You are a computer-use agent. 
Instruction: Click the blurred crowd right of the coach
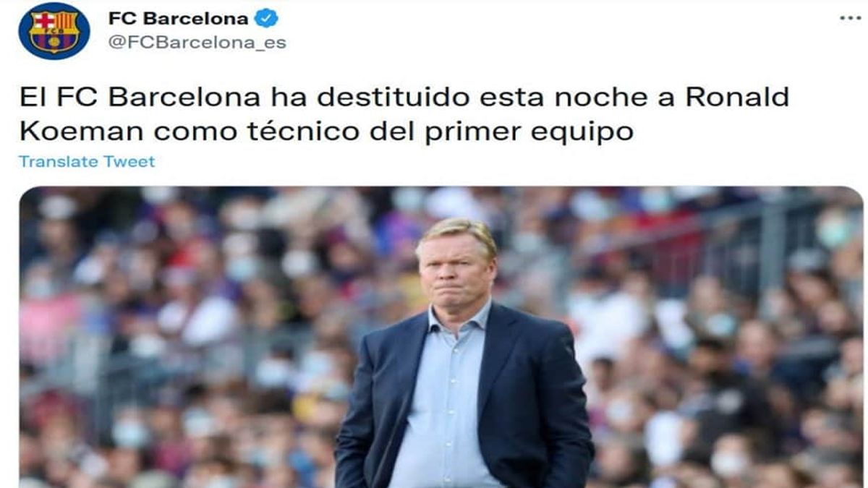pos(723,333)
